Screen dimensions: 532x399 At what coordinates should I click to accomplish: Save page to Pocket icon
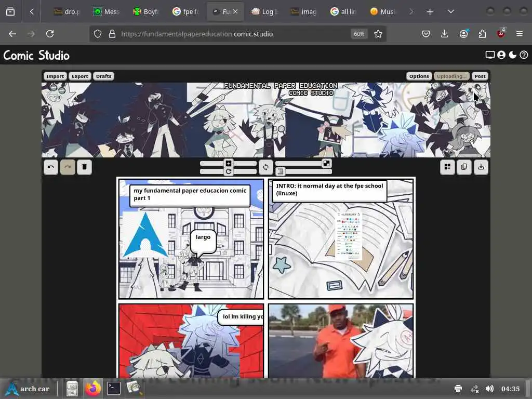426,34
